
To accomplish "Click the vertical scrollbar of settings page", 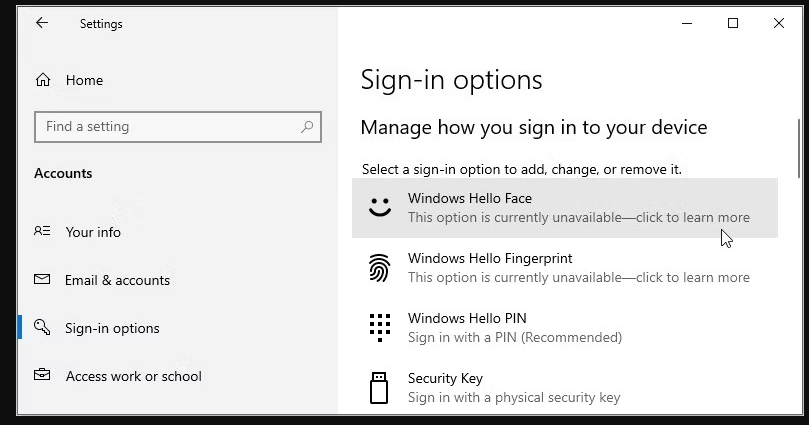I will (799, 149).
